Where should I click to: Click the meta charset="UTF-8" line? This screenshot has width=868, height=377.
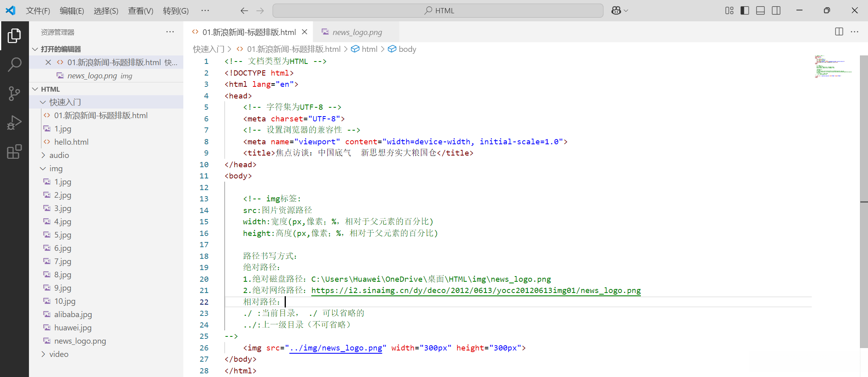(294, 119)
